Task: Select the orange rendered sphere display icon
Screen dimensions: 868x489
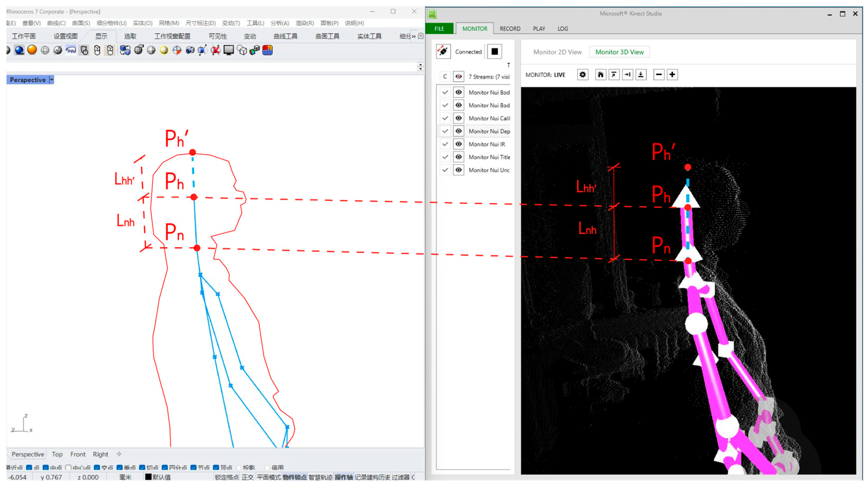Action: (x=32, y=50)
